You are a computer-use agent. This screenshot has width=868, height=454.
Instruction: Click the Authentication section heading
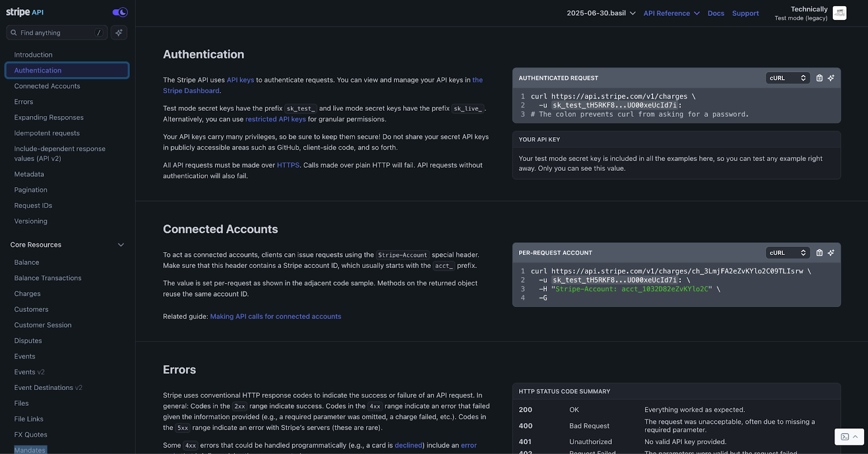pos(203,54)
